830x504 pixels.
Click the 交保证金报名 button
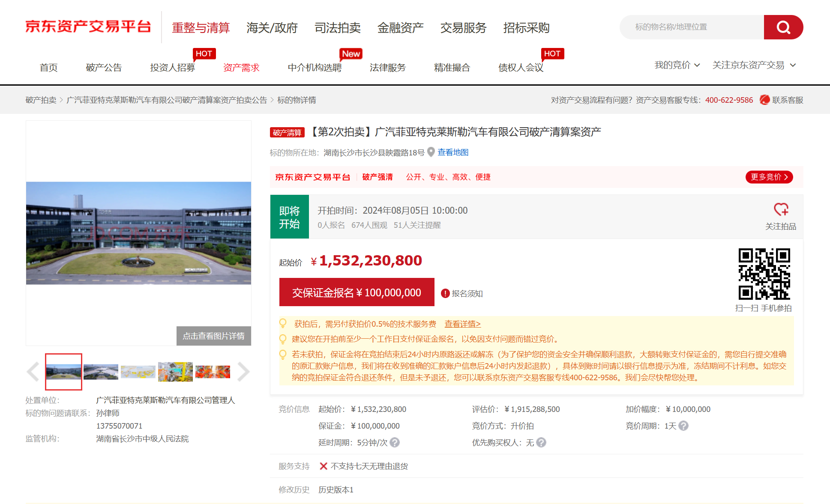tap(357, 292)
